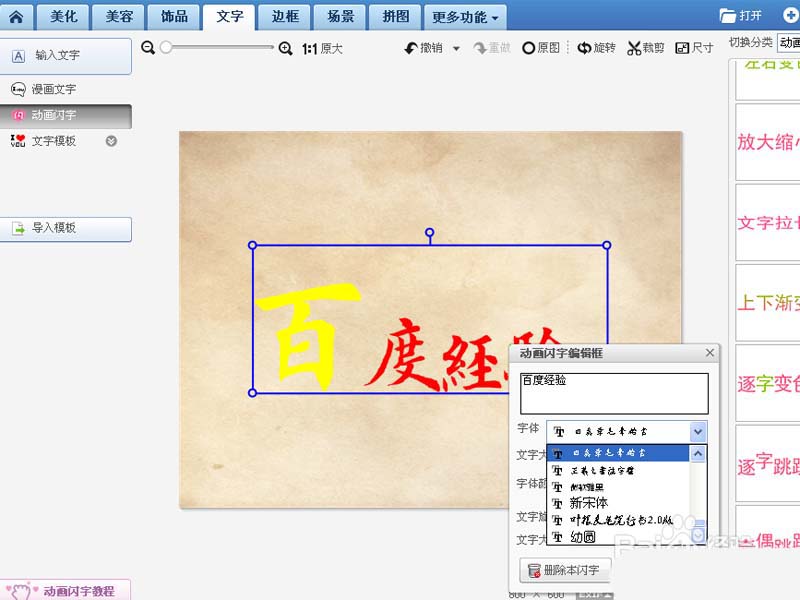
Task: Click the top-right resize handle of text box
Action: click(607, 245)
